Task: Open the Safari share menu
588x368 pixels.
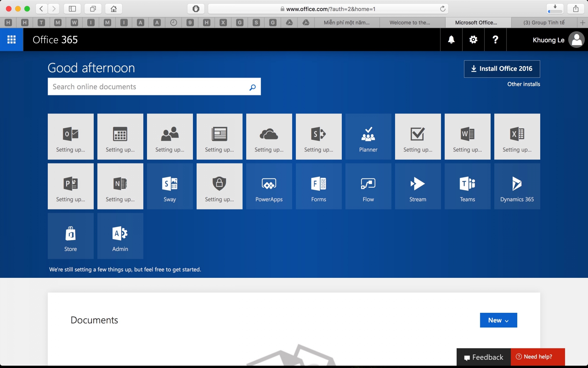Action: click(x=576, y=9)
